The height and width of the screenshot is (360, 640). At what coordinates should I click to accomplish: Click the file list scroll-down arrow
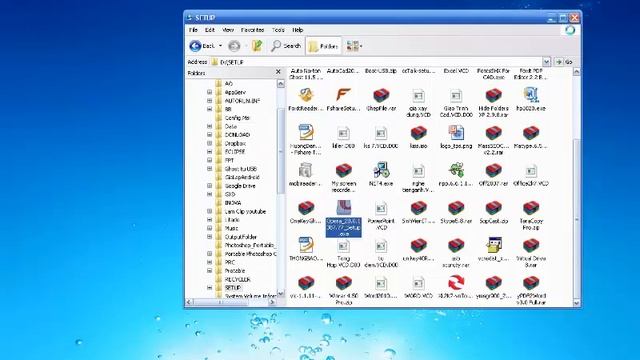576,303
